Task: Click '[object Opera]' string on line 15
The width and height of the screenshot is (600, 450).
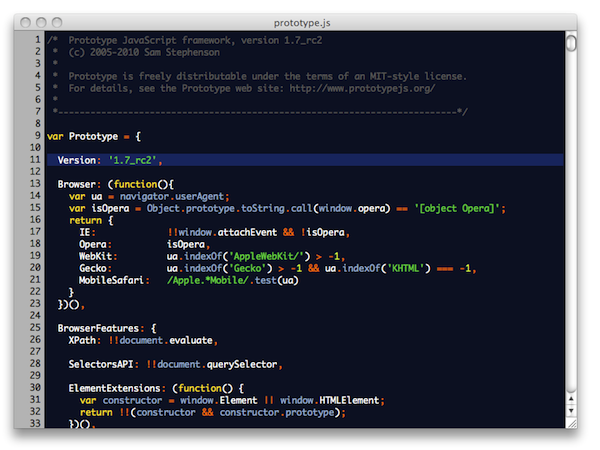Action: click(x=457, y=209)
